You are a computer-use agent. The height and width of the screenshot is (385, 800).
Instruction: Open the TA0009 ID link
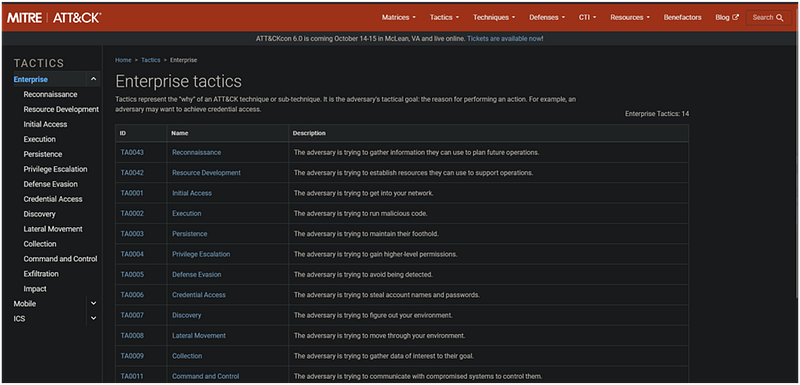click(x=132, y=356)
